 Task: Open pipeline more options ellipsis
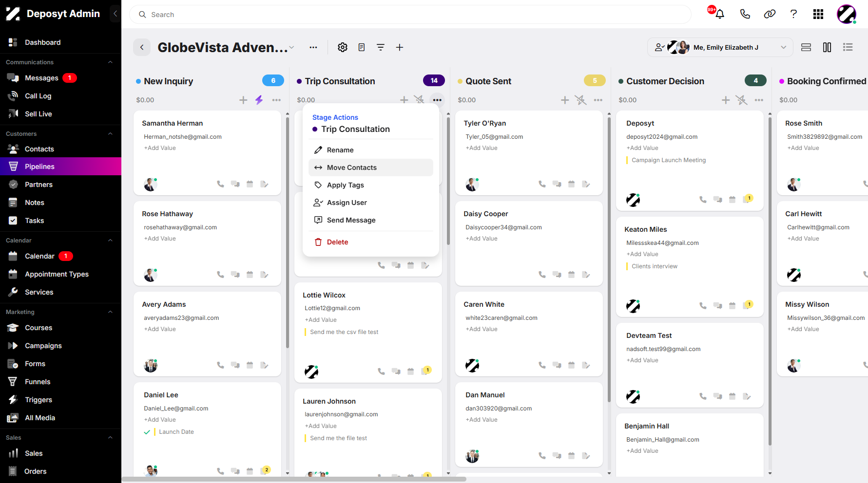coord(313,47)
